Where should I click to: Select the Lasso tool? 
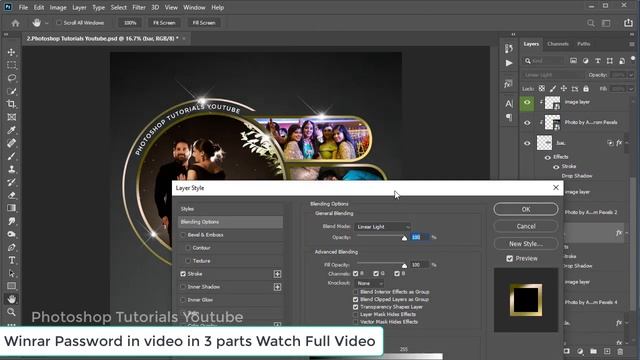pyautogui.click(x=11, y=78)
